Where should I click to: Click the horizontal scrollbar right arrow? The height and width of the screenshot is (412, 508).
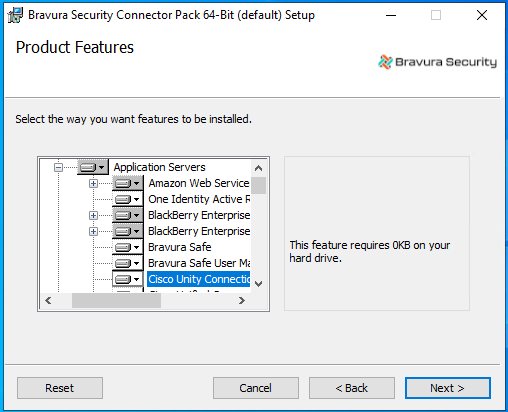[242, 301]
